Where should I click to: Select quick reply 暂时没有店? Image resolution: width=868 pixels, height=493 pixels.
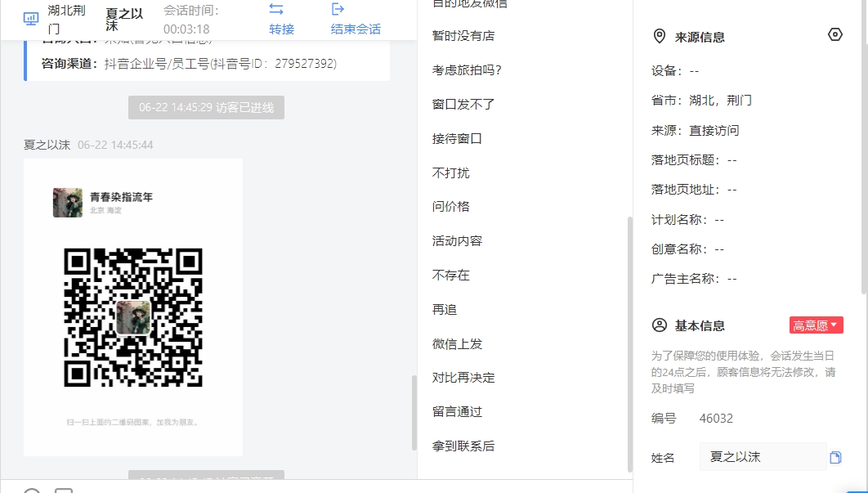click(463, 36)
